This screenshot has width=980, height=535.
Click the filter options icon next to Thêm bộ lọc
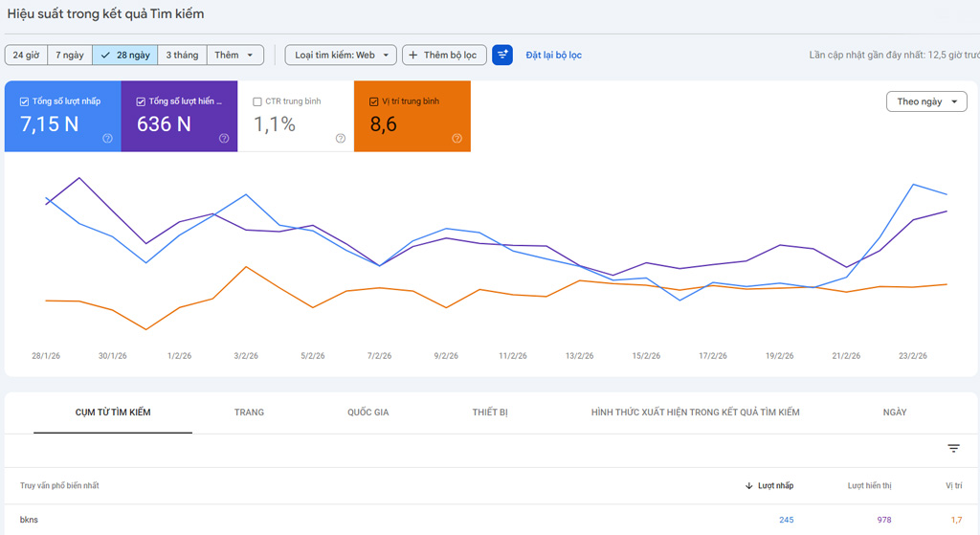click(x=502, y=55)
